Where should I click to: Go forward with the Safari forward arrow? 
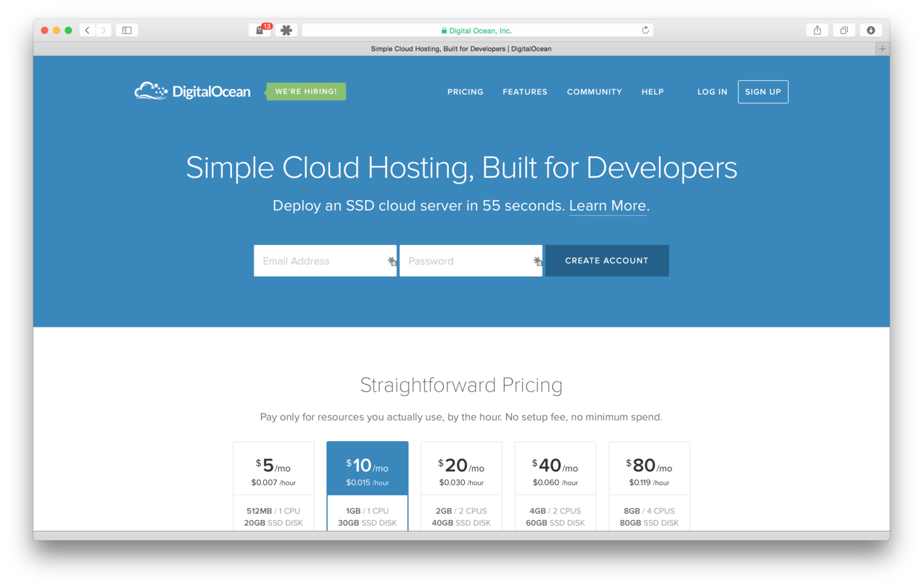(x=103, y=30)
